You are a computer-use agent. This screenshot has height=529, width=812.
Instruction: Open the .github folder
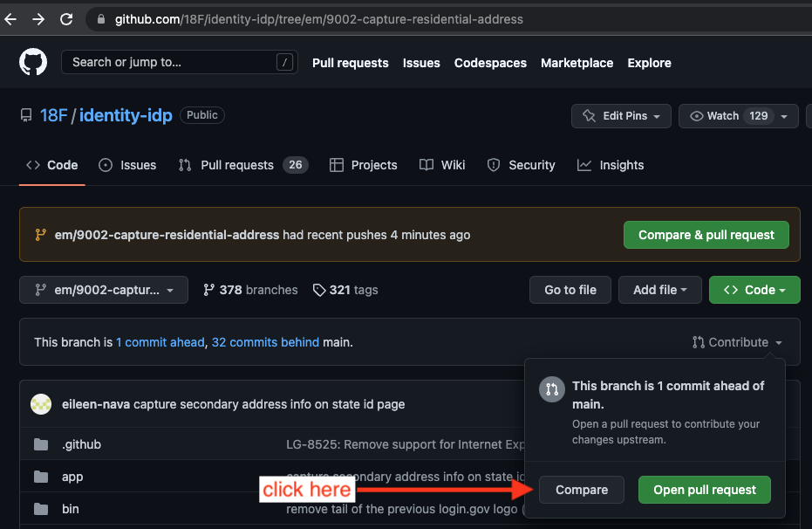click(x=81, y=444)
